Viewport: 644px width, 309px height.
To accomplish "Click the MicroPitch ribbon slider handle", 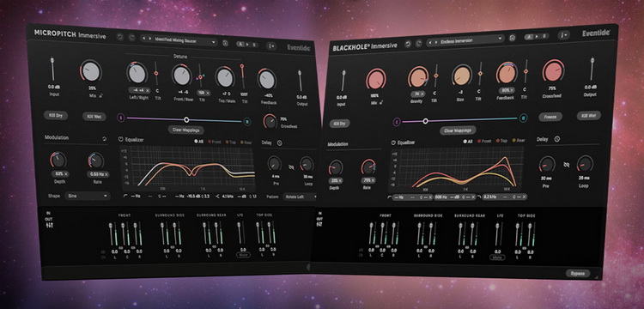I will tap(186, 120).
